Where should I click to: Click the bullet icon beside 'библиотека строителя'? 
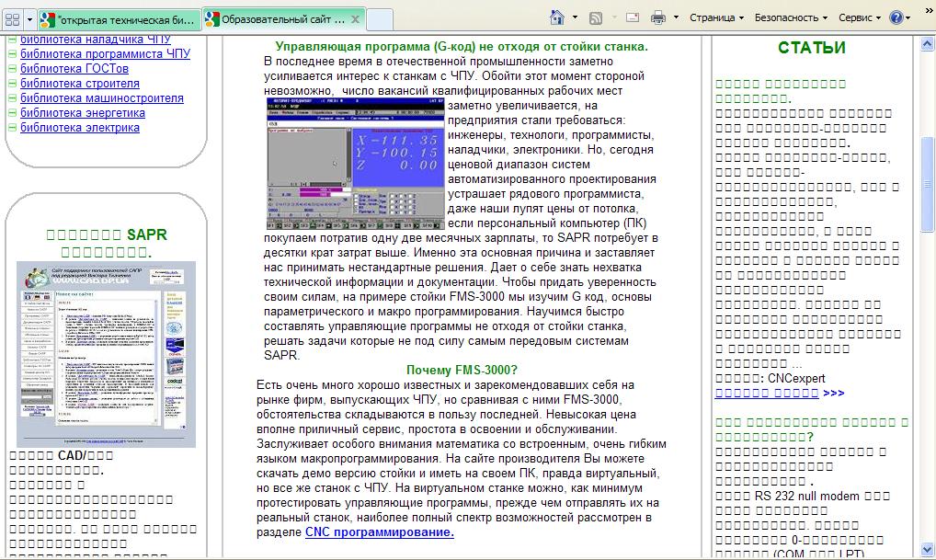click(x=13, y=84)
